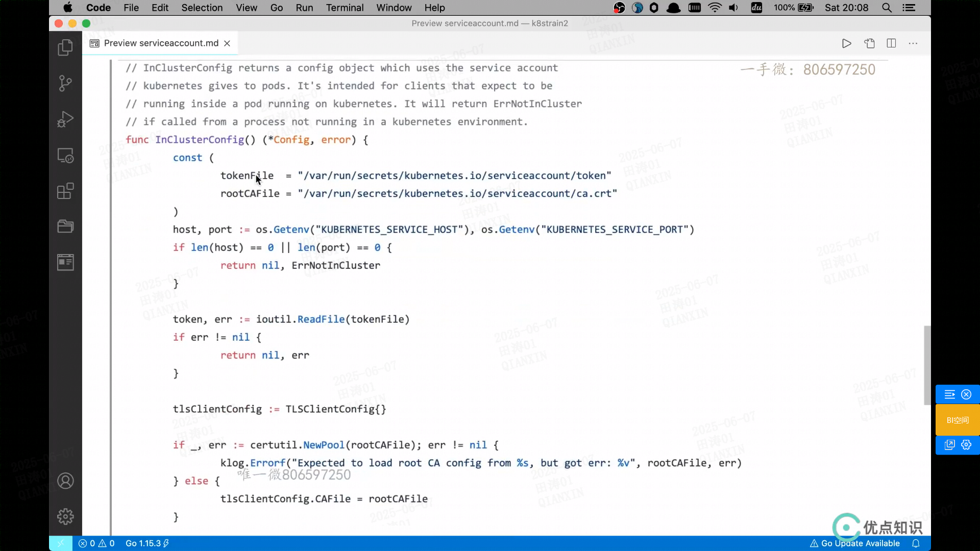Viewport: 980px width, 551px height.
Task: Open the notifications bell
Action: tap(916, 543)
